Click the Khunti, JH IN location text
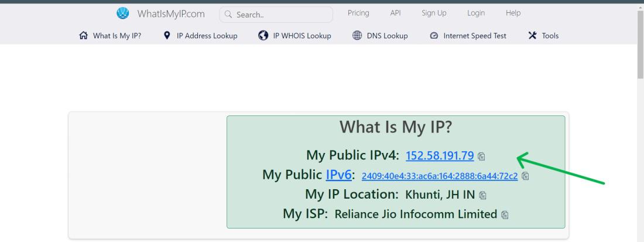644x242 pixels. tap(440, 195)
